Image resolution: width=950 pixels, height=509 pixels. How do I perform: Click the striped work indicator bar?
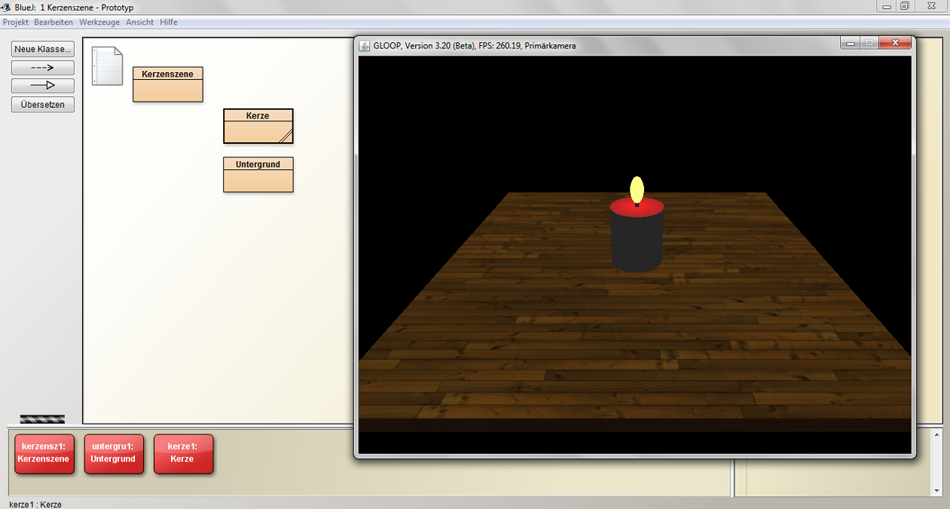point(42,419)
